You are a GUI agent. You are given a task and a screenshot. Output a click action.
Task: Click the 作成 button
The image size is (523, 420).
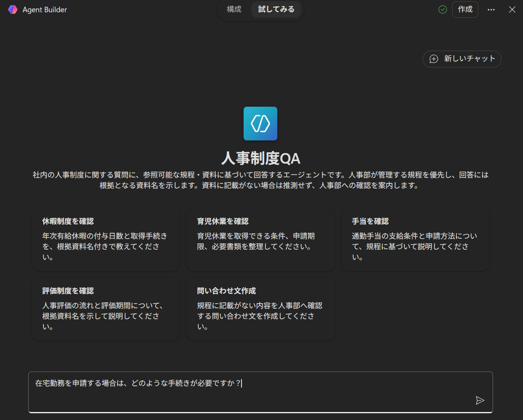click(465, 9)
